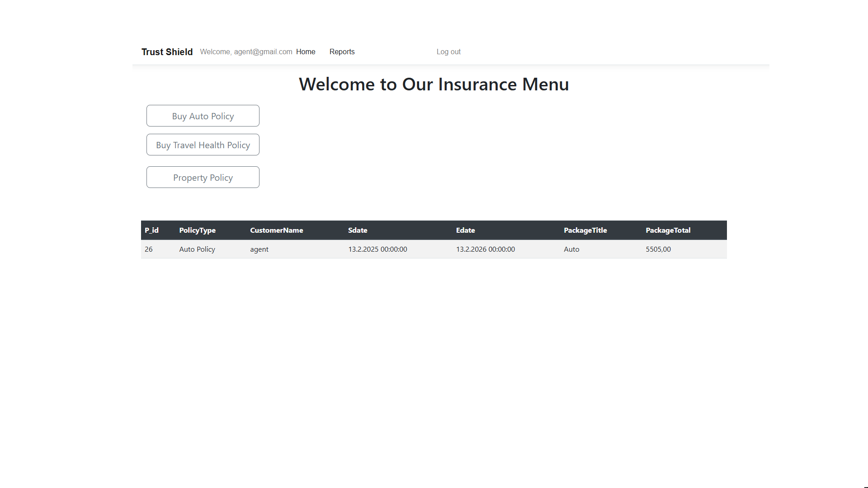Click the welcome agent@gmail.com text
Image resolution: width=868 pixels, height=488 pixels.
(246, 52)
